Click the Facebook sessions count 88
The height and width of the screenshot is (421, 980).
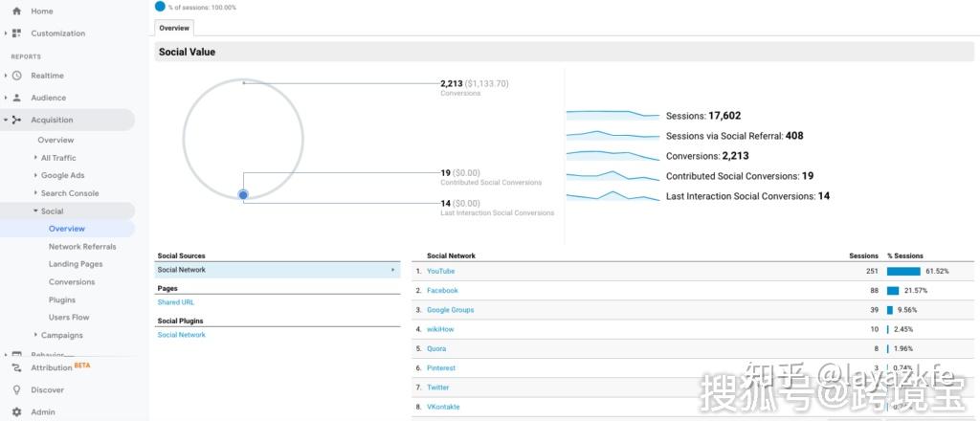point(875,291)
